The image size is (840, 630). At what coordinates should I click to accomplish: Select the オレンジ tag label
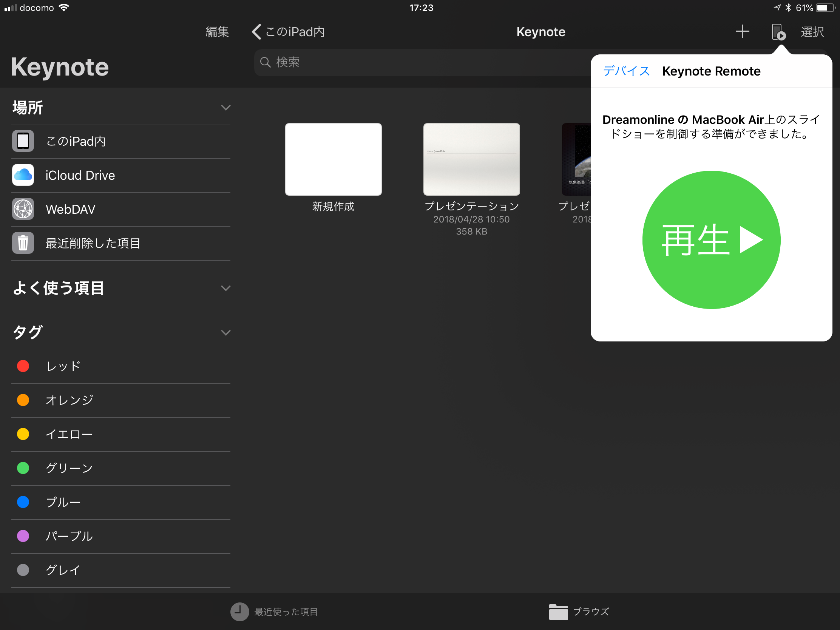69,400
